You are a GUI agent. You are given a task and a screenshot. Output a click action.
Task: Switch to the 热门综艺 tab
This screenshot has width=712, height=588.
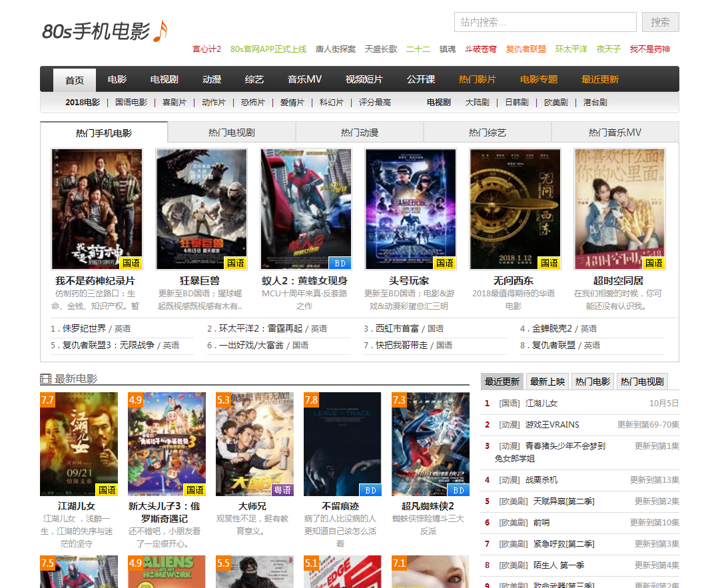pyautogui.click(x=488, y=133)
